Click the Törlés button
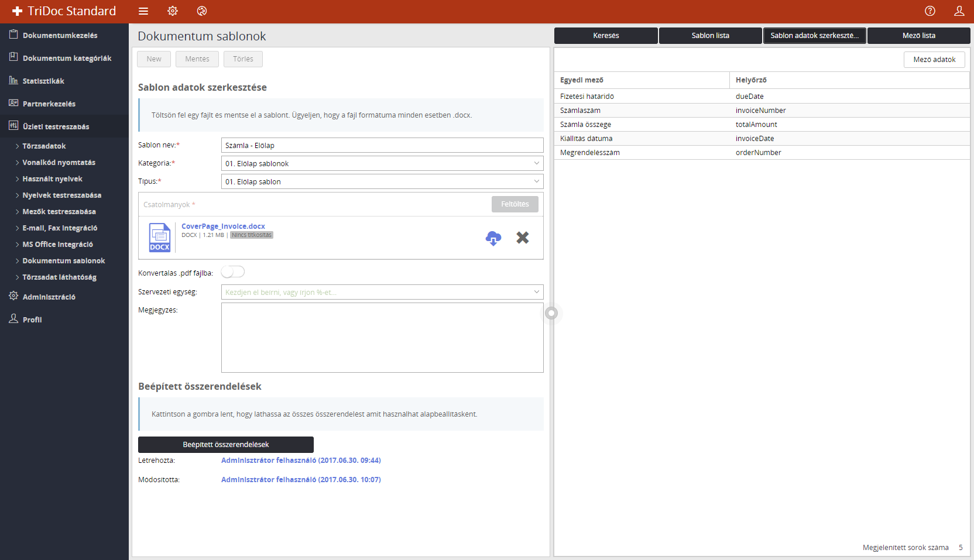Viewport: 974px width, 560px height. [243, 59]
